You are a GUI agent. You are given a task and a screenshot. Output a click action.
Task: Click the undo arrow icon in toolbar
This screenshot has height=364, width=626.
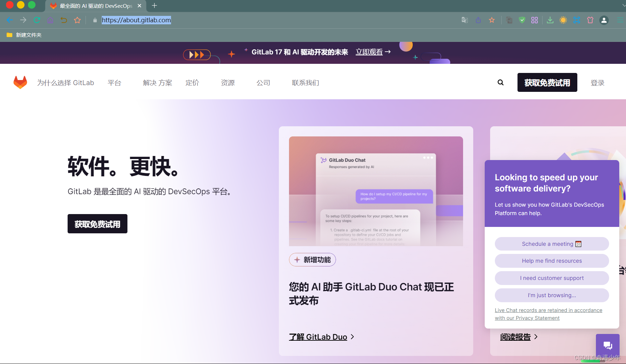click(x=64, y=20)
